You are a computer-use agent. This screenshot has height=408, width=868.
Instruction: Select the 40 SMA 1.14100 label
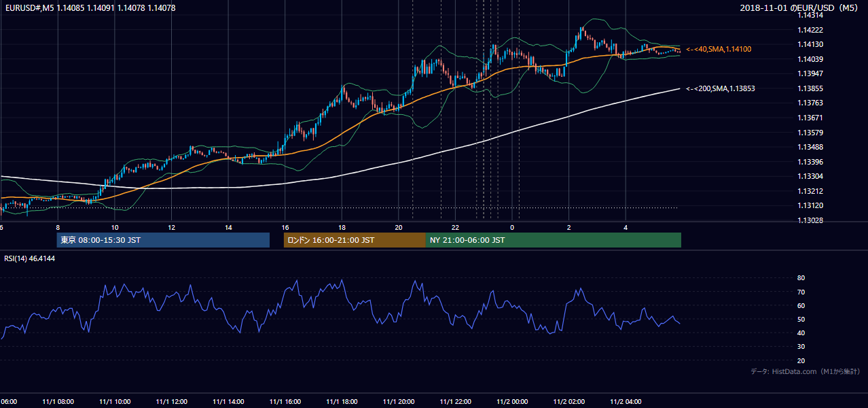719,49
